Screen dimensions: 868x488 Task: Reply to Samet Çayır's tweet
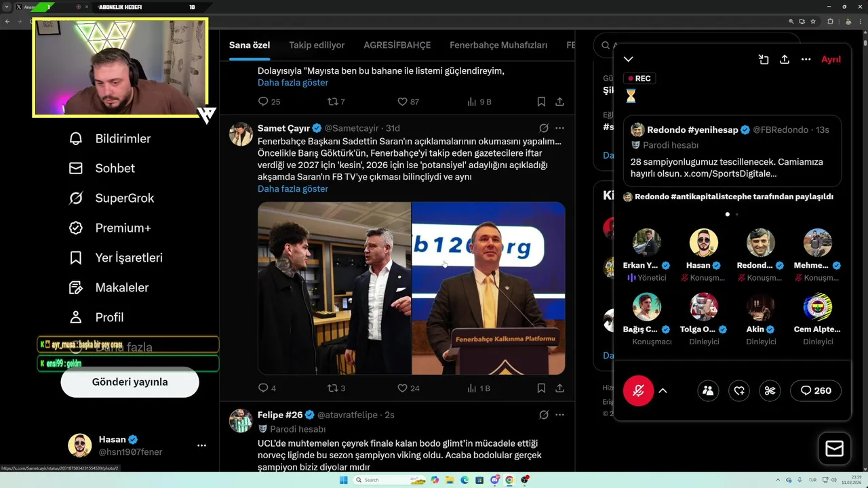click(267, 388)
